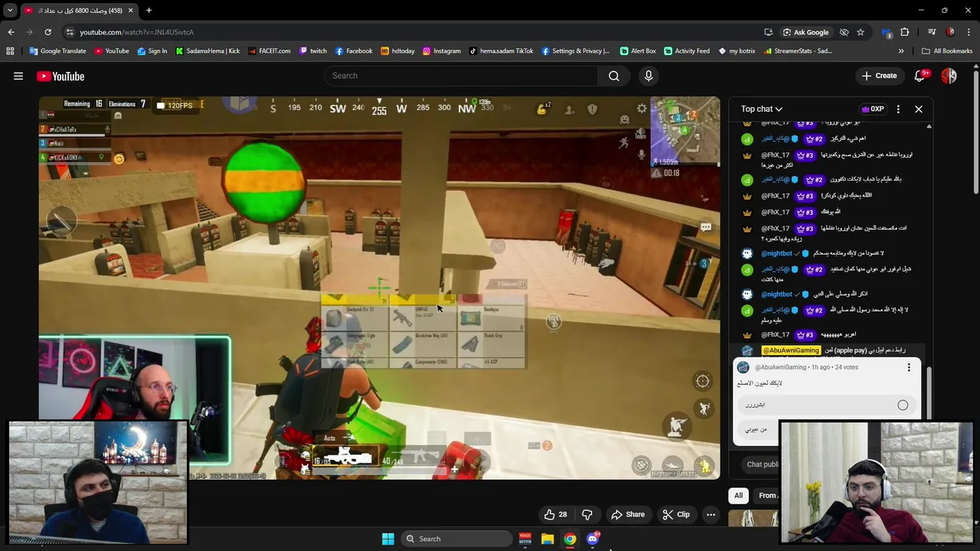The width and height of the screenshot is (980, 551).
Task: Click the browser Back arrow
Action: pyautogui.click(x=11, y=32)
